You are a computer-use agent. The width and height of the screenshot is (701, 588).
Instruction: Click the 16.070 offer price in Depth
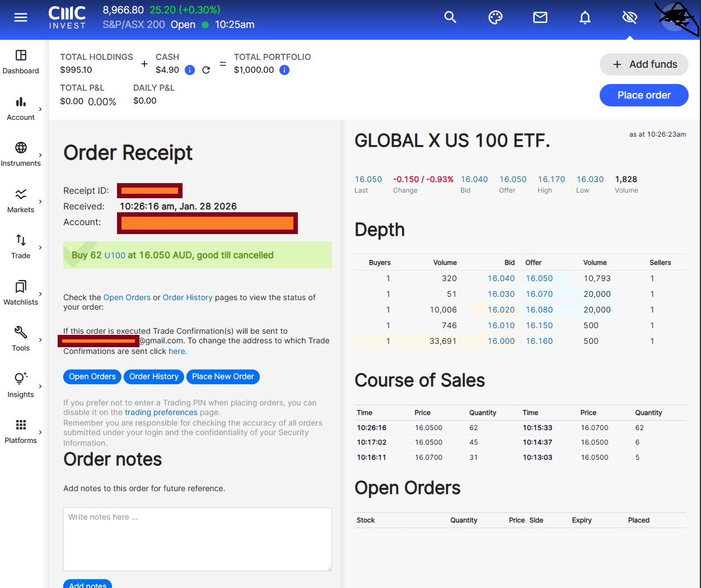point(539,294)
